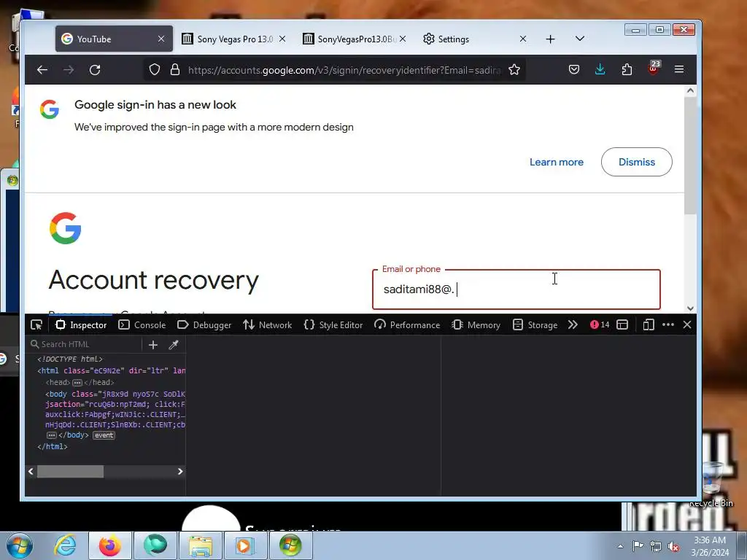Bookmark this page with the star

[x=514, y=70]
